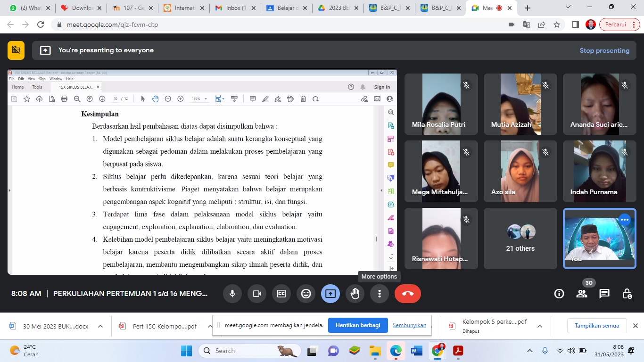Toggle closed captions button
The width and height of the screenshot is (644, 362).
click(281, 294)
